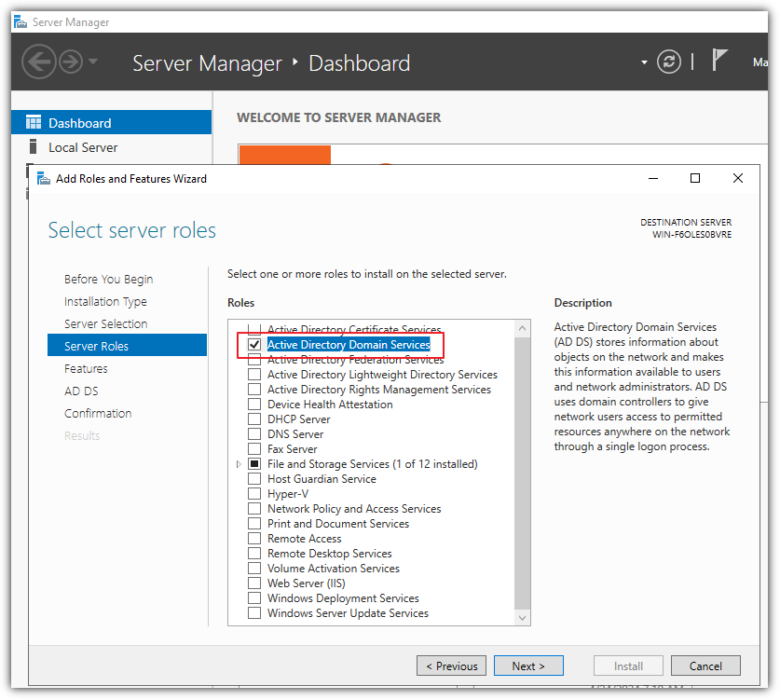Check the Fax Server role
The width and height of the screenshot is (780, 700).
coord(254,448)
